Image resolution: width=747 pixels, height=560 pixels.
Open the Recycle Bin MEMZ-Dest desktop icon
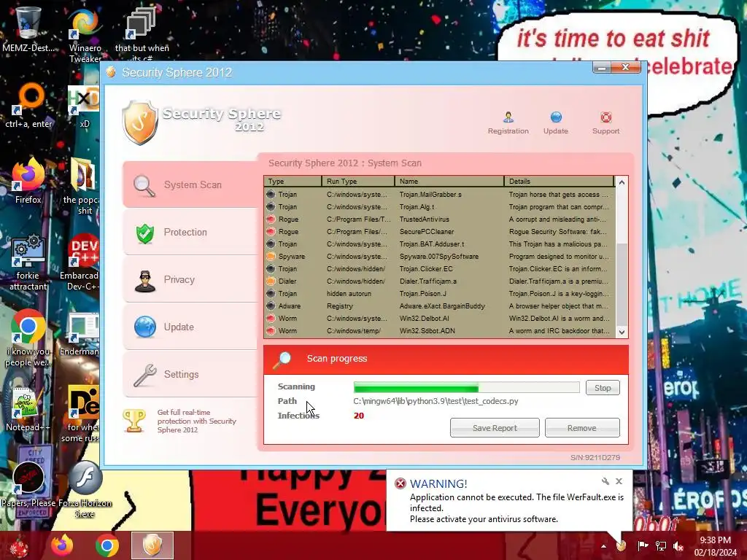point(28,29)
